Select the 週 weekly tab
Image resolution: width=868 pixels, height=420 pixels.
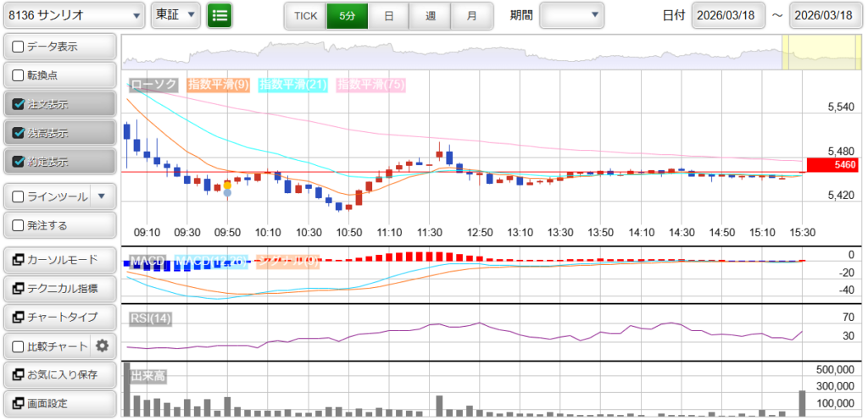pyautogui.click(x=430, y=16)
